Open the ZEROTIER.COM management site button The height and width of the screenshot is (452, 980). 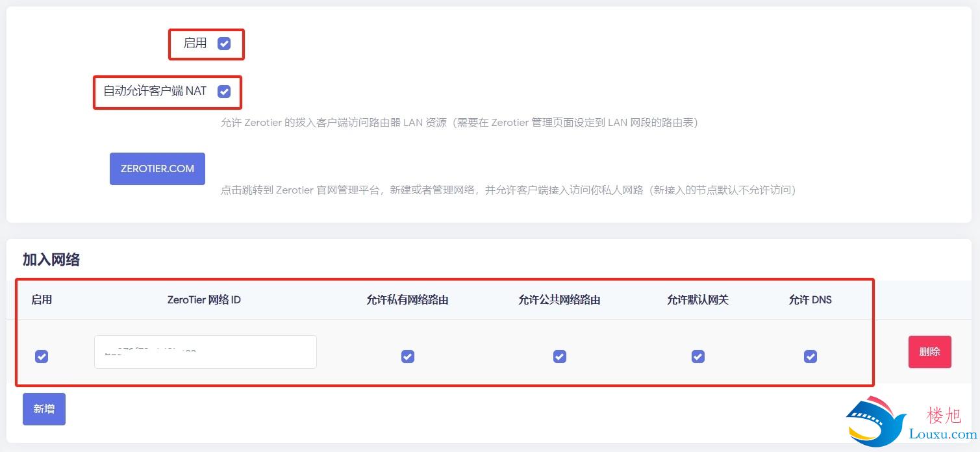click(x=157, y=169)
